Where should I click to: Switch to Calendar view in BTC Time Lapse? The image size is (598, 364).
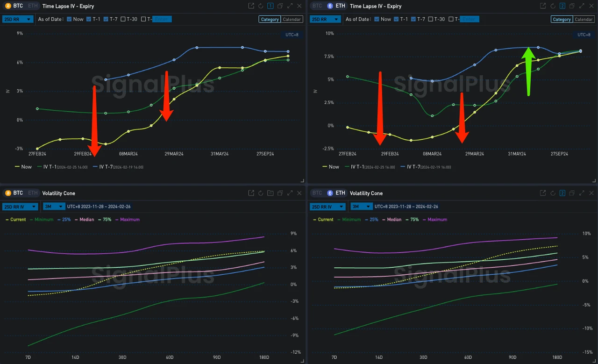click(x=292, y=19)
